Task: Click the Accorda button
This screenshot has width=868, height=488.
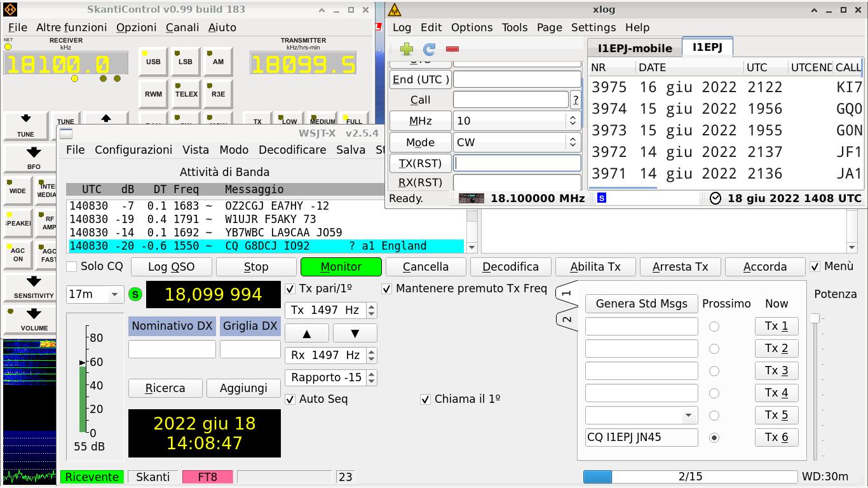Action: [x=765, y=267]
